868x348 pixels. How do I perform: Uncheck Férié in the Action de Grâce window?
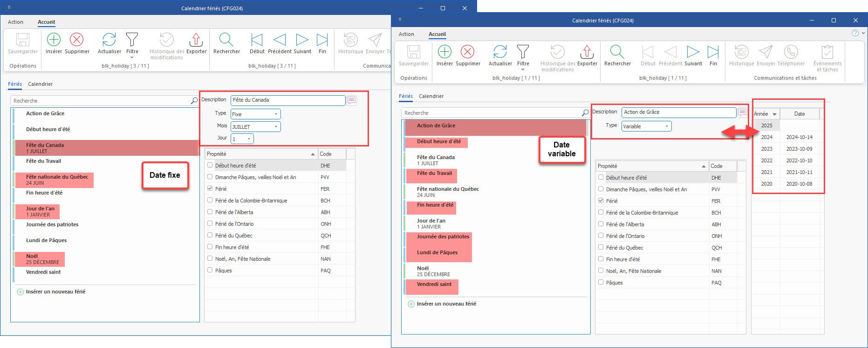point(601,201)
